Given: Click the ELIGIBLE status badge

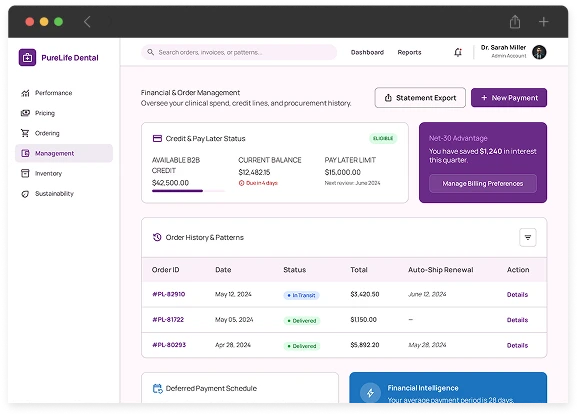Looking at the screenshot, I should click(383, 138).
